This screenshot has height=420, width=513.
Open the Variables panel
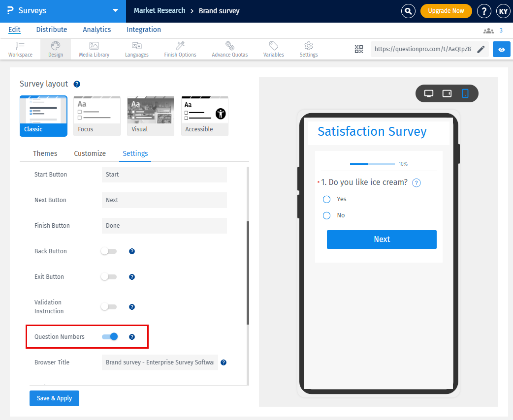273,49
